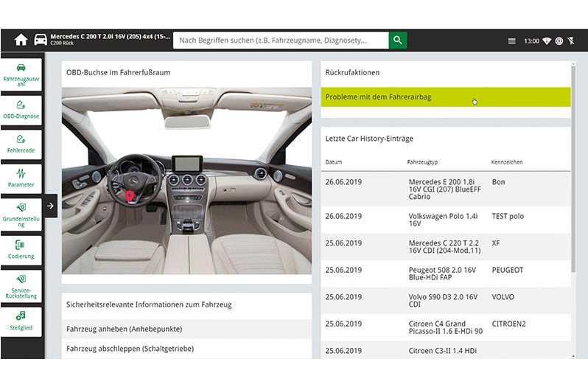Select Grundeinstellung in sidebar

pyautogui.click(x=21, y=214)
